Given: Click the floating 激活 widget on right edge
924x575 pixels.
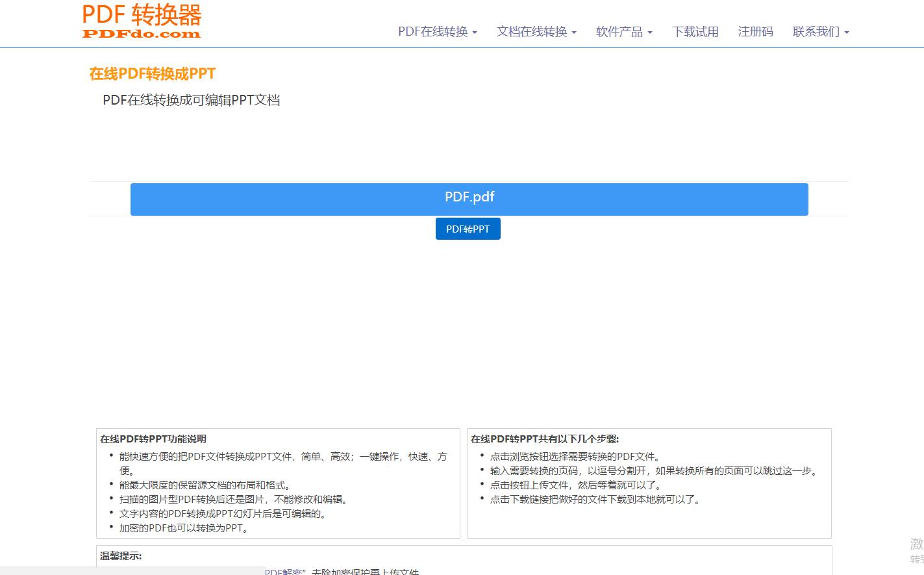Looking at the screenshot, I should (x=916, y=543).
